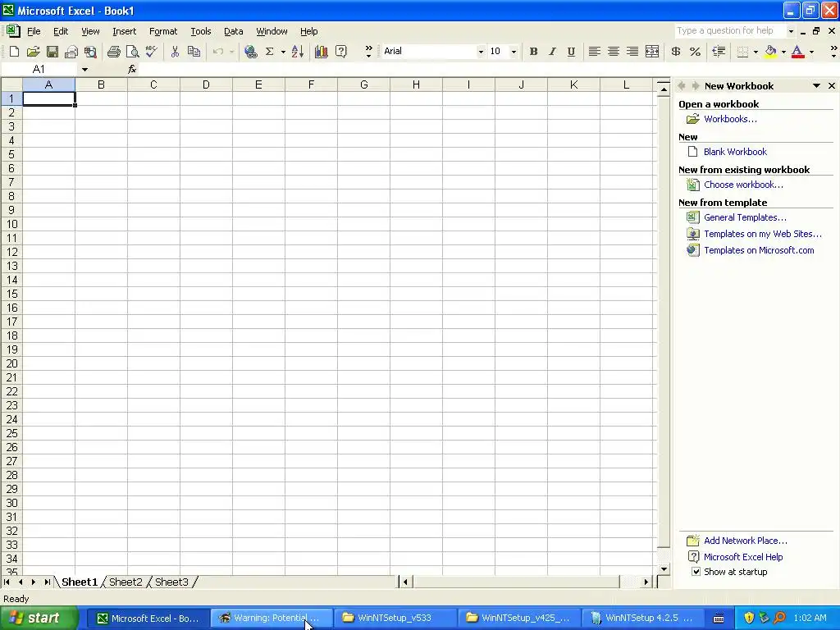Run the Spelling check icon
840x630 pixels.
152,52
